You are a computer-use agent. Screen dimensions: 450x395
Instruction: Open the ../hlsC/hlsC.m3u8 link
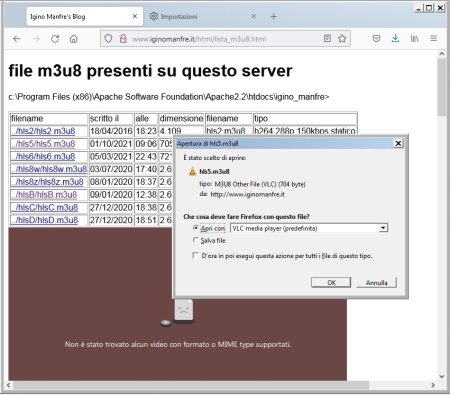click(x=44, y=207)
